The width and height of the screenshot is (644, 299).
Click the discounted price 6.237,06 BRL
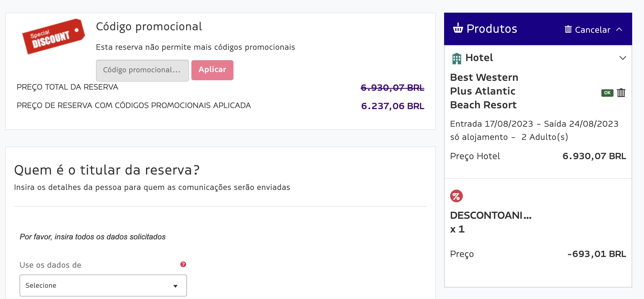click(x=392, y=106)
